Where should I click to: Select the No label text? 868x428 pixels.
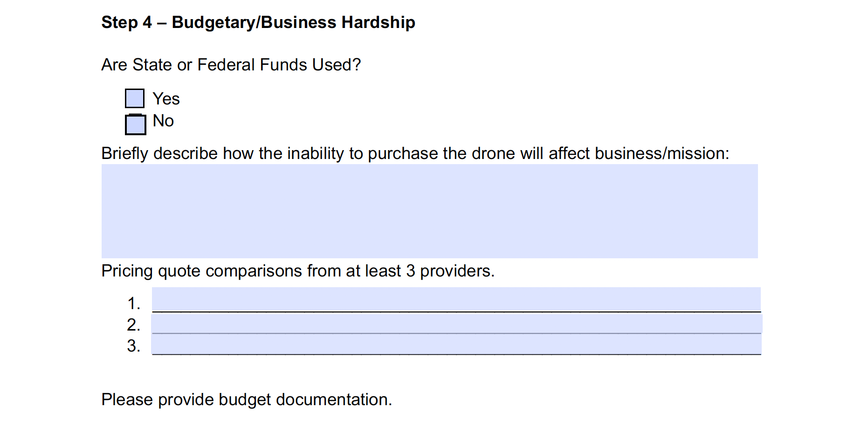point(163,121)
